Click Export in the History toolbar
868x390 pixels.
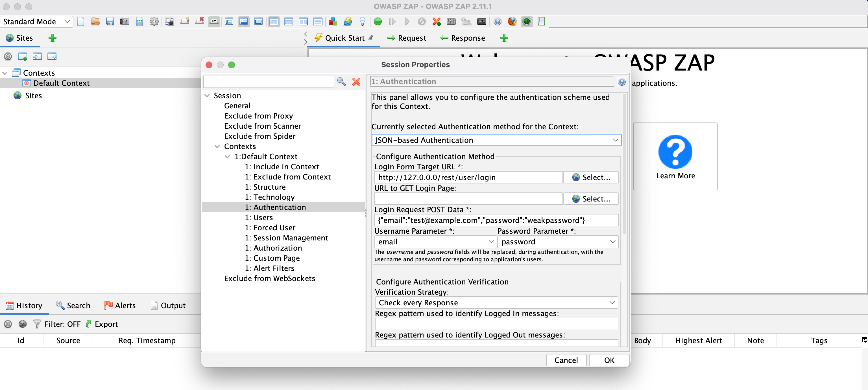(x=102, y=324)
